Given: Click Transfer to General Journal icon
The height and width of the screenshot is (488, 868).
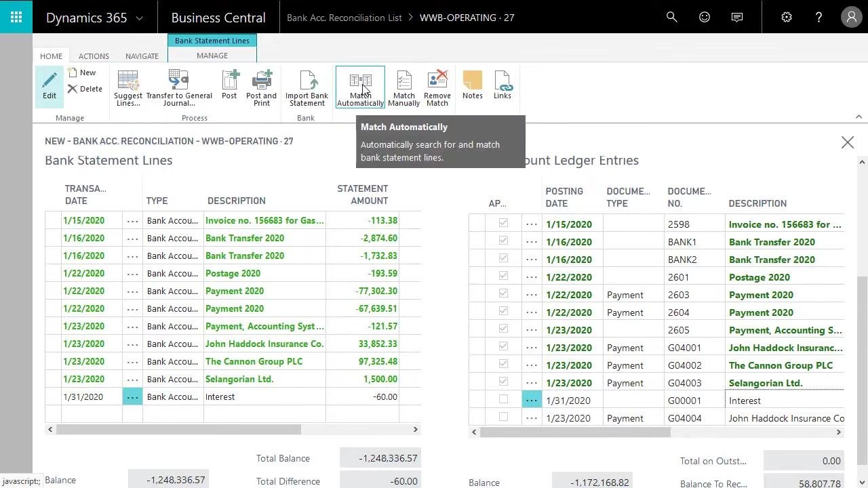Looking at the screenshot, I should tap(178, 81).
